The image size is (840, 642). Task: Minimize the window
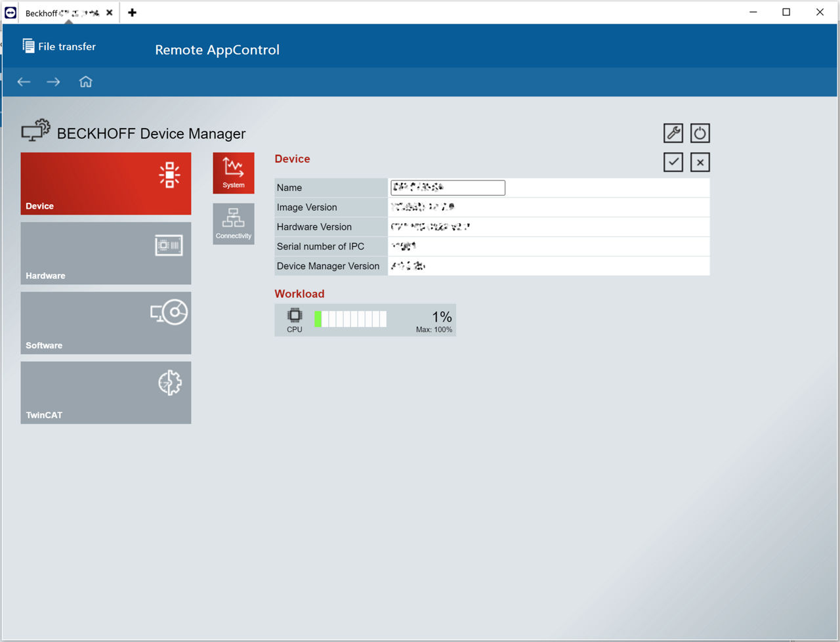753,12
